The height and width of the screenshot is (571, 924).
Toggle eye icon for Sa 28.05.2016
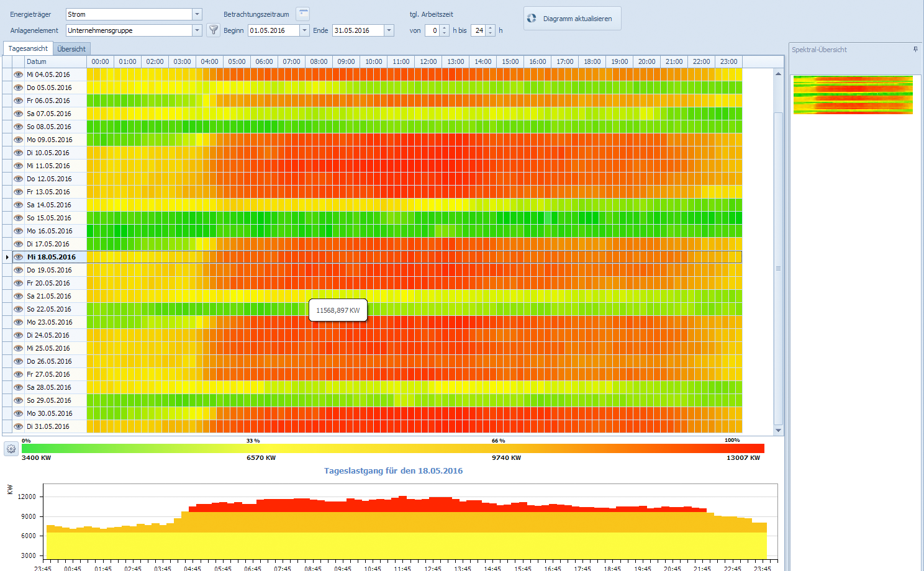click(x=19, y=387)
